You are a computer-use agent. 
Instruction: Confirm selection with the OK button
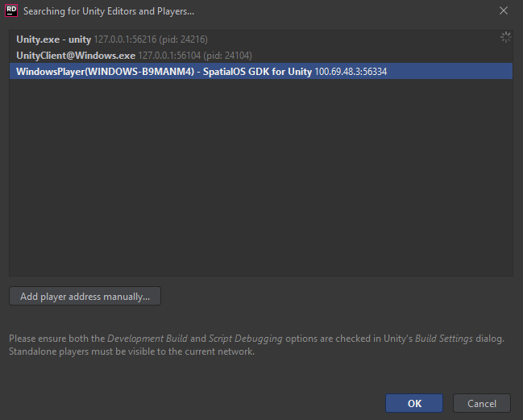[x=414, y=403]
